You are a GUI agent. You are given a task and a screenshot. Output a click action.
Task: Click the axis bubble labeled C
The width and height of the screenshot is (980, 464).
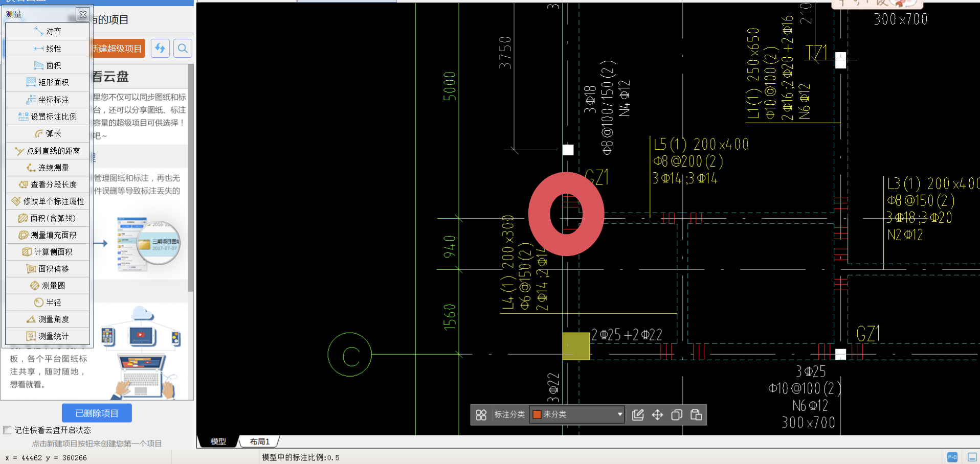(350, 355)
